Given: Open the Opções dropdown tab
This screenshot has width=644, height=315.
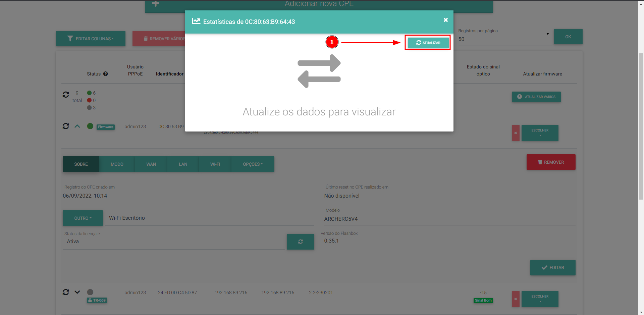Looking at the screenshot, I should coord(253,164).
